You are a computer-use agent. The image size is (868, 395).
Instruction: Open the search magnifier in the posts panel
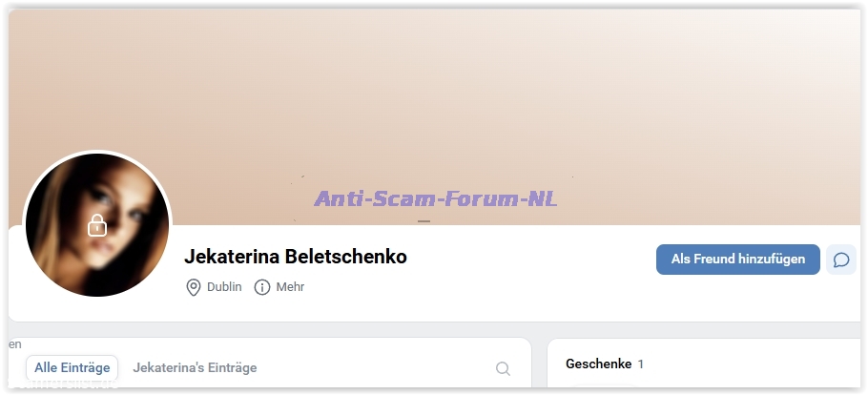coord(503,368)
